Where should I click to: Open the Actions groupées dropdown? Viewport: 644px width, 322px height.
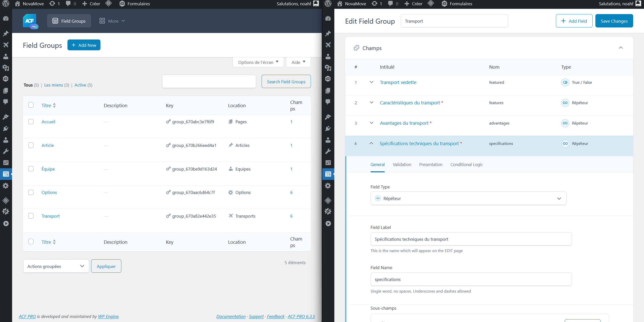pyautogui.click(x=56, y=266)
